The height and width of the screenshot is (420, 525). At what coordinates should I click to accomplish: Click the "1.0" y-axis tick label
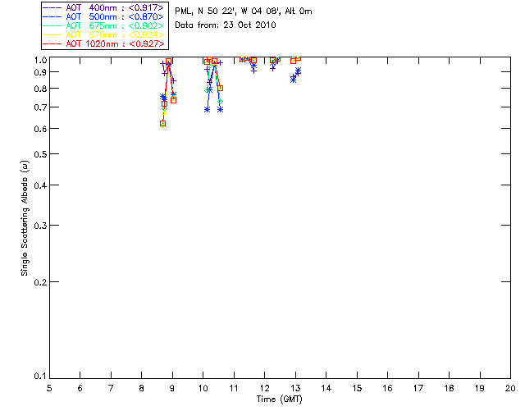[40, 60]
